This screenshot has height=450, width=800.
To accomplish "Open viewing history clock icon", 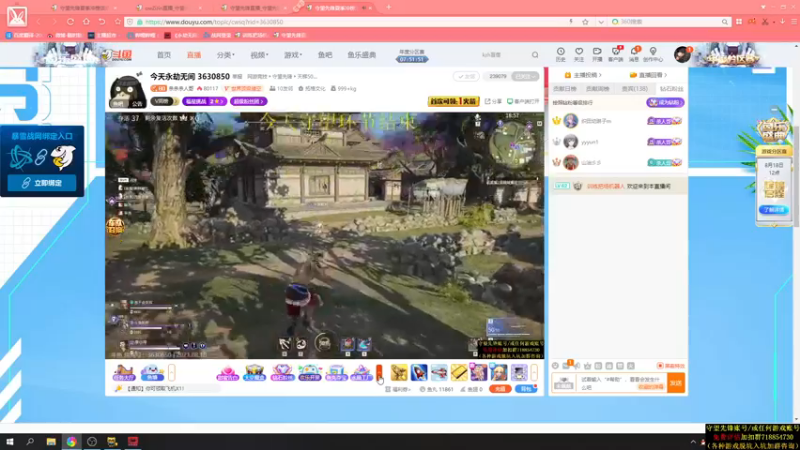I will (x=561, y=54).
